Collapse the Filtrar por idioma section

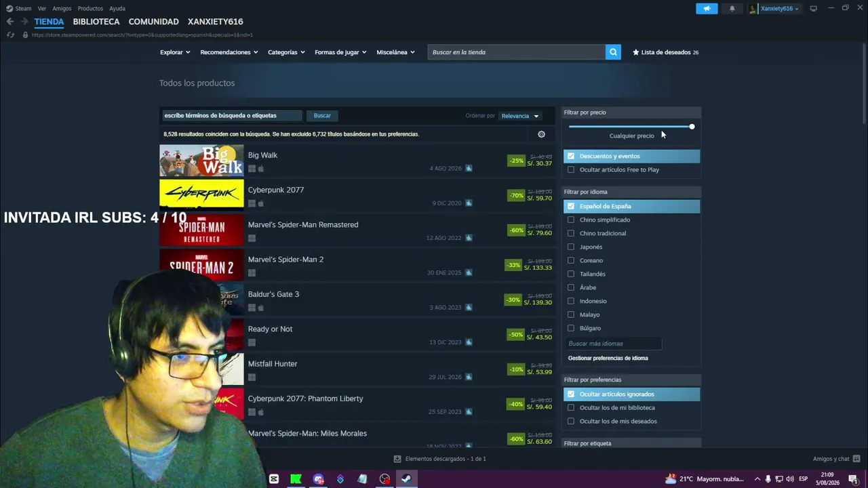[x=632, y=192]
